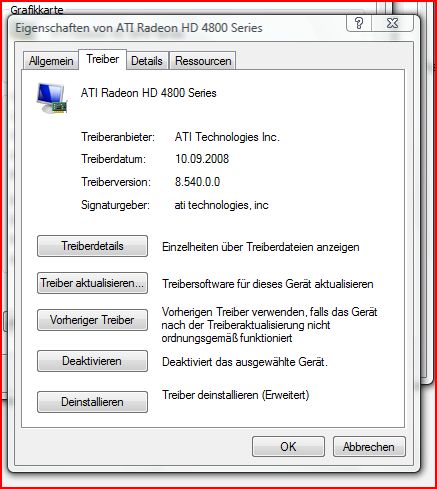437x489 pixels.
Task: Go to the Ressourcen tab
Action: [203, 61]
